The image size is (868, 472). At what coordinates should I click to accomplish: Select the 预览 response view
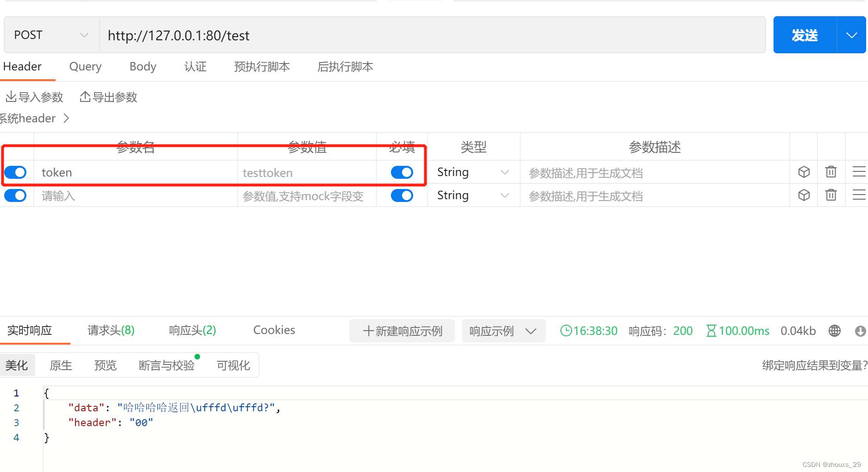tap(106, 365)
